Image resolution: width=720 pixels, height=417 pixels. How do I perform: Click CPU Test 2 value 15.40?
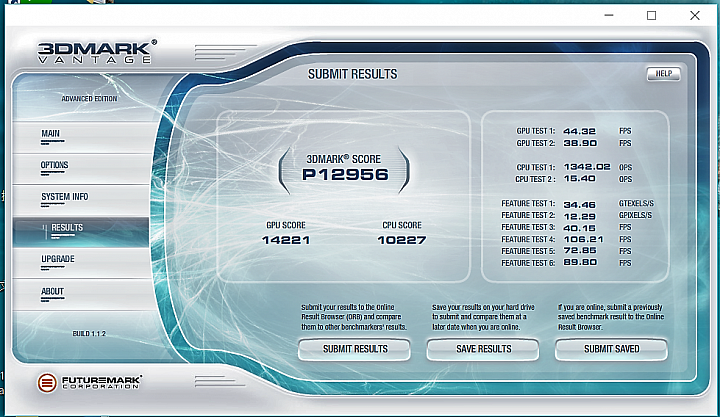(579, 179)
